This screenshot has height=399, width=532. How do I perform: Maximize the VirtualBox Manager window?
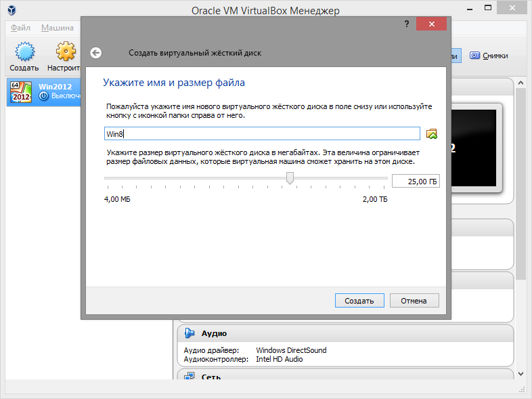pos(488,8)
